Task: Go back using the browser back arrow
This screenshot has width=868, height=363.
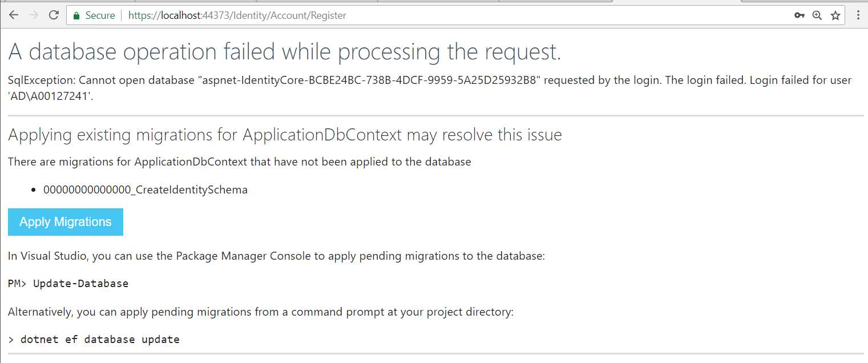Action: [14, 15]
